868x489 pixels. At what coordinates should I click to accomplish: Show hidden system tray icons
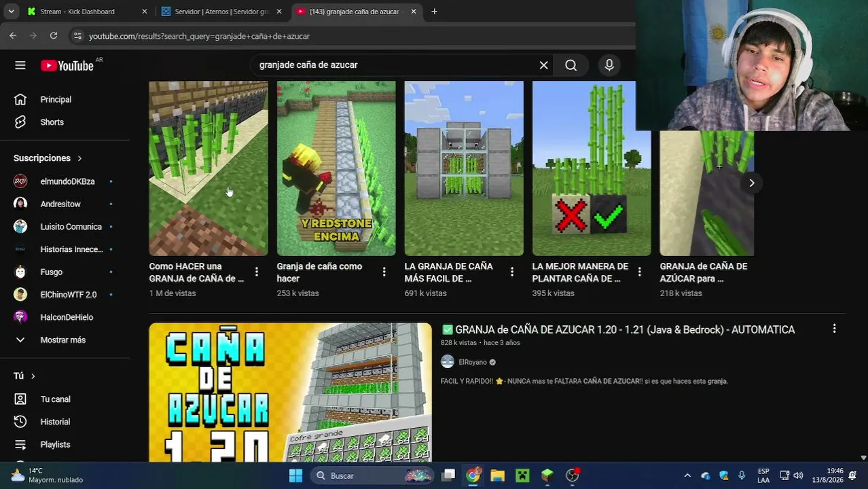point(687,475)
